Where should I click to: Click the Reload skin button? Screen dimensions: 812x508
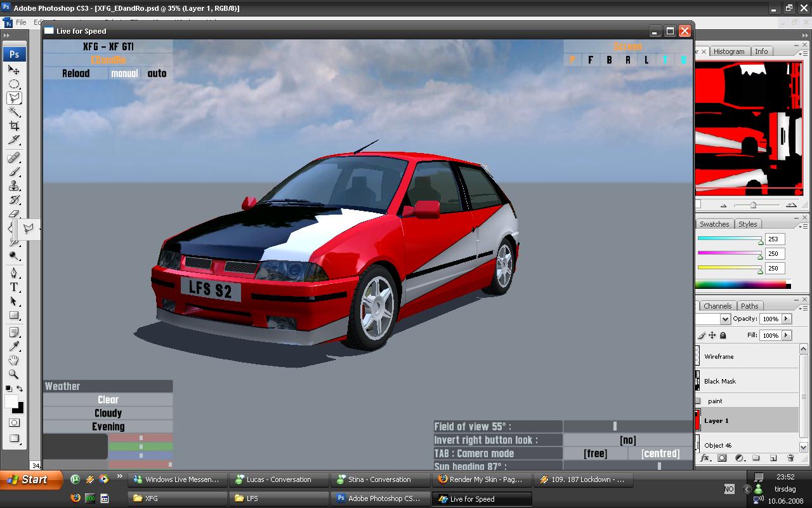75,74
